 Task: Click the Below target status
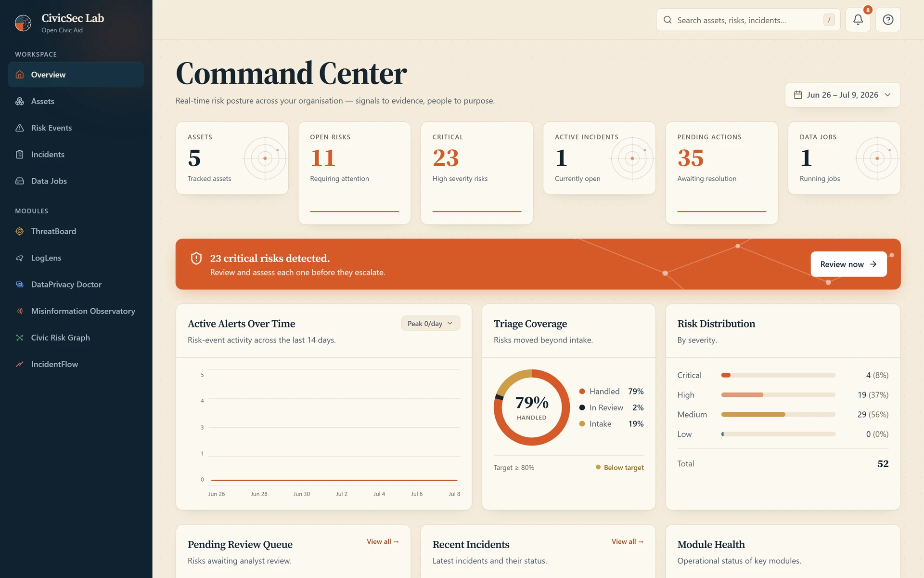620,467
